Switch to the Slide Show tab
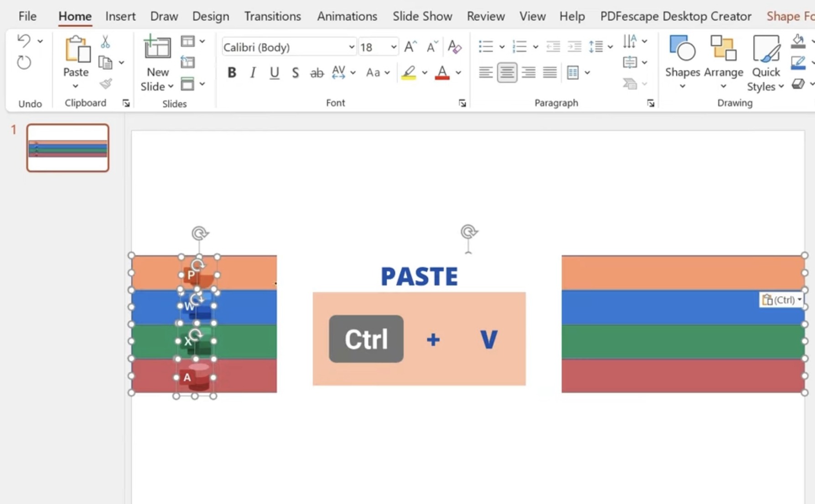This screenshot has width=815, height=504. (422, 16)
